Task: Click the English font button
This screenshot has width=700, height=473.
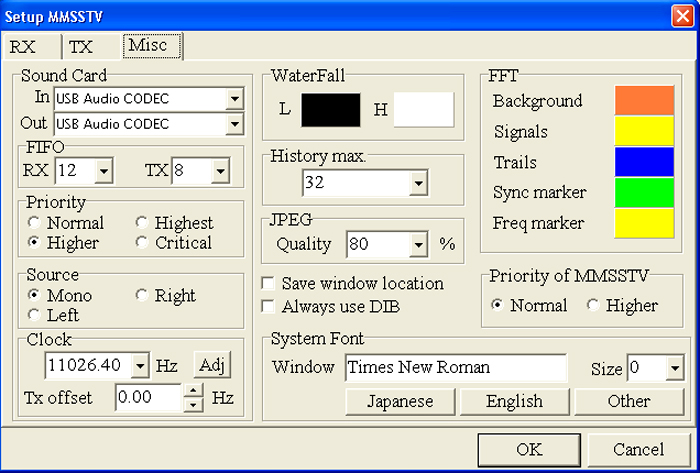Action: [x=514, y=401]
